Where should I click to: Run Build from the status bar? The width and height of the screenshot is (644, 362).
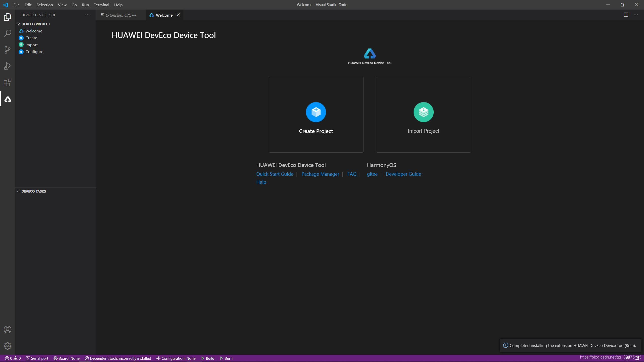coord(208,358)
